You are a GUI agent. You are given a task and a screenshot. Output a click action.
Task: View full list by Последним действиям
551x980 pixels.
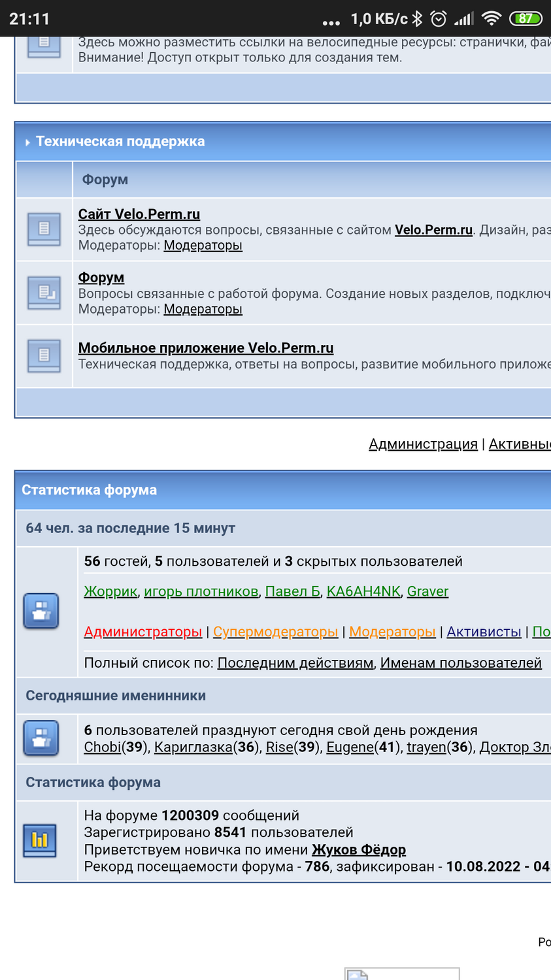[295, 663]
